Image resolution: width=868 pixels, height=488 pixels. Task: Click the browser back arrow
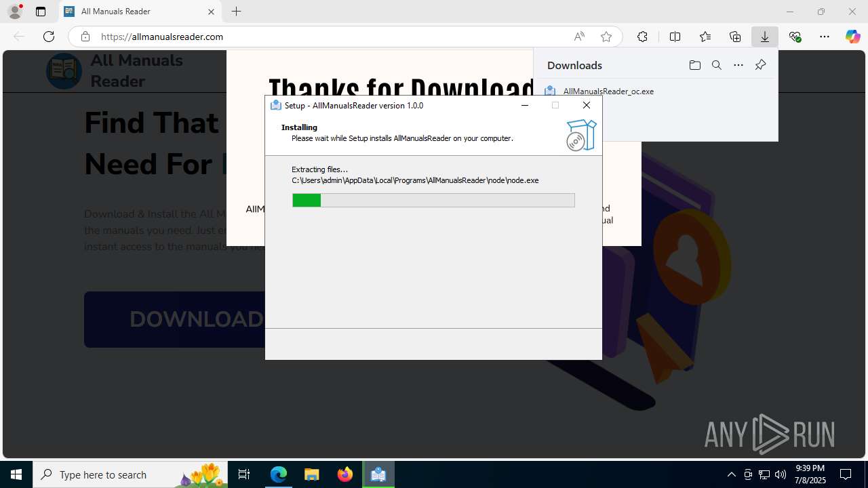[x=19, y=37]
